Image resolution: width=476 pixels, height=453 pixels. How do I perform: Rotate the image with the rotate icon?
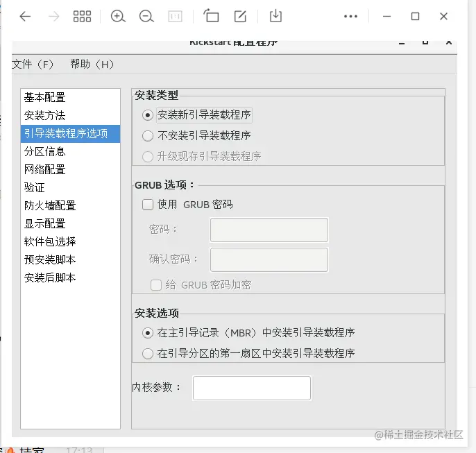pos(211,16)
